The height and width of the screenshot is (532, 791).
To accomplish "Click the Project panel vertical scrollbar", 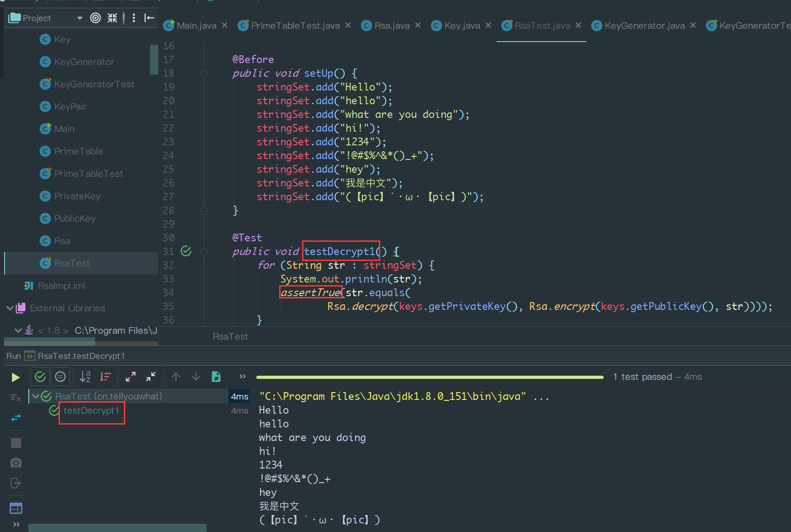I will pyautogui.click(x=154, y=59).
